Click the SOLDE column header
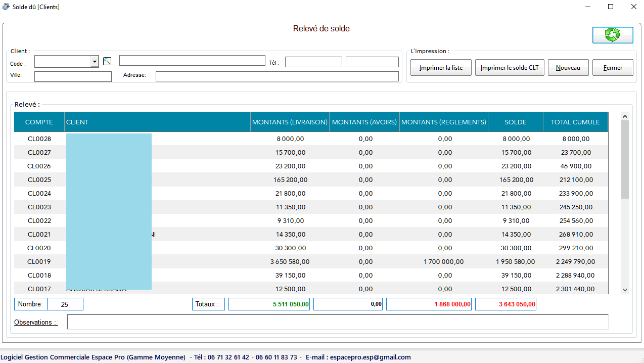The image size is (644, 363). pyautogui.click(x=516, y=122)
